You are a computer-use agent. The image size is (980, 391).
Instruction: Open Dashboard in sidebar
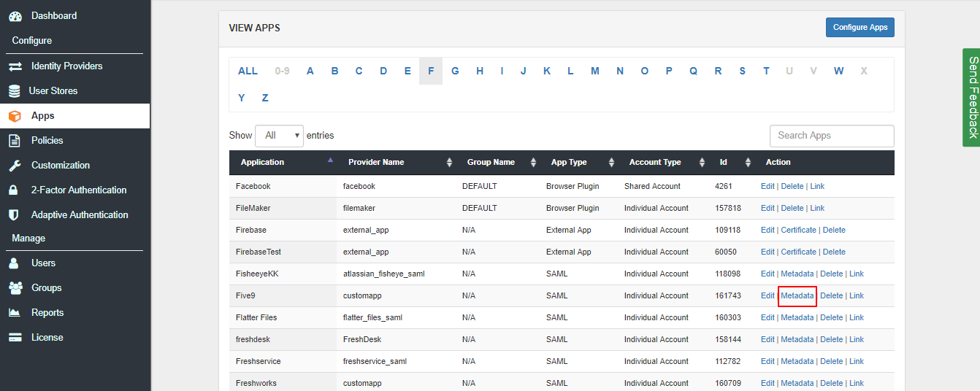click(x=54, y=15)
